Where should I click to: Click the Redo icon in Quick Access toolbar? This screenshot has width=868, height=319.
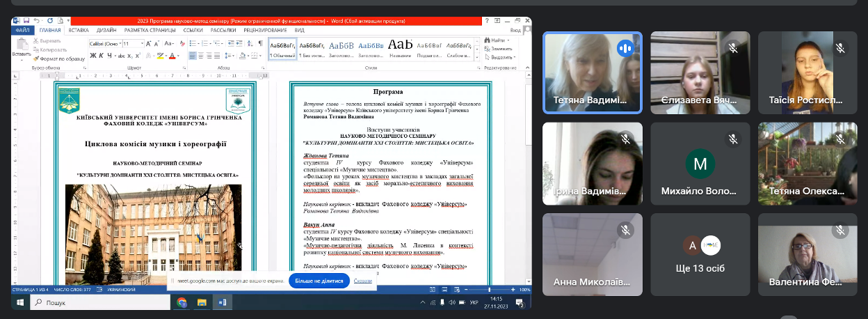(x=50, y=21)
